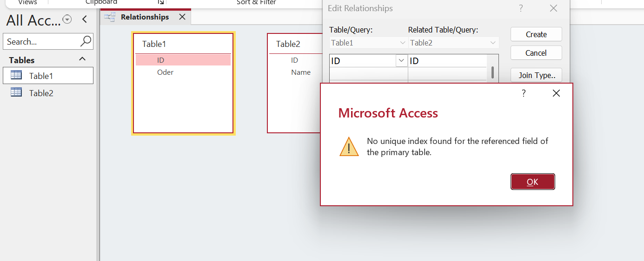Screen dimensions: 644x261
Task: Click the warning triangle icon
Action: (349, 147)
